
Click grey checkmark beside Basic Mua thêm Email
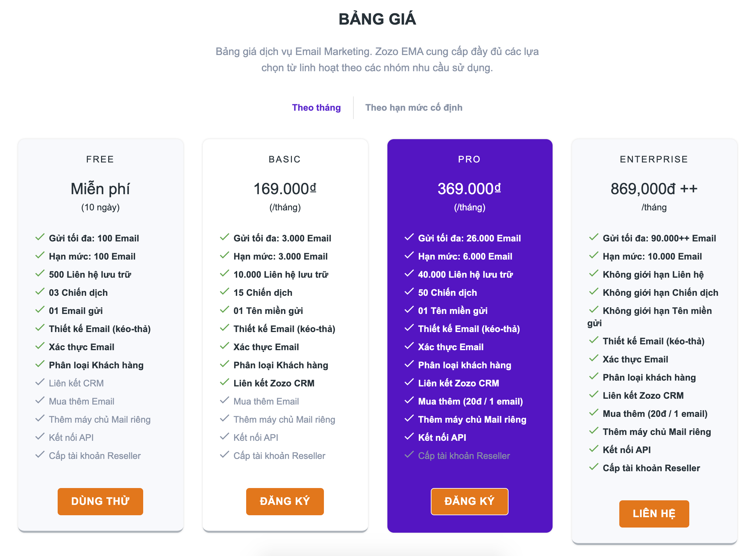224,401
